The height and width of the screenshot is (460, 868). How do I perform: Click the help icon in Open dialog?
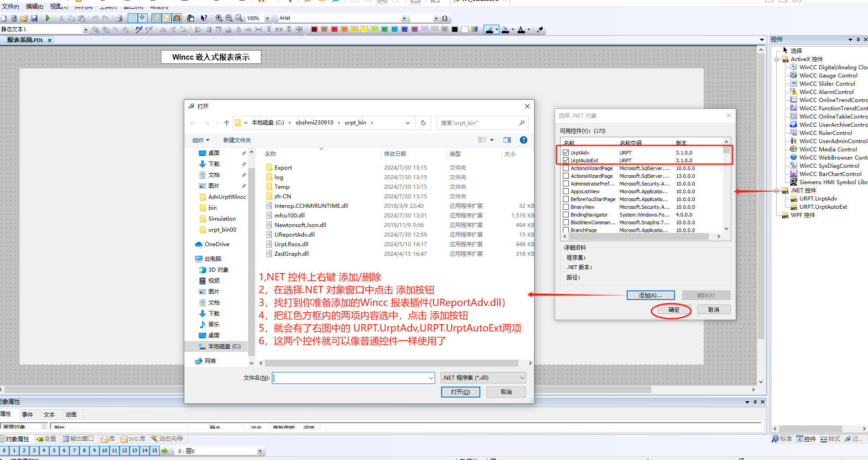pos(524,140)
